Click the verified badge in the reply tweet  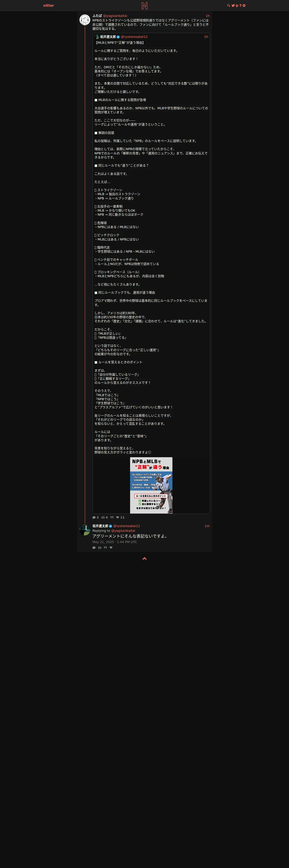tap(110, 526)
